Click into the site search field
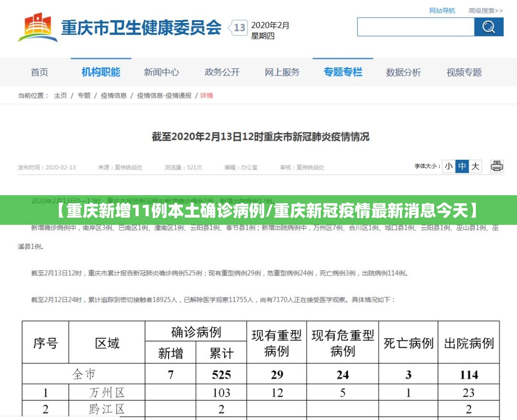 coord(416,27)
